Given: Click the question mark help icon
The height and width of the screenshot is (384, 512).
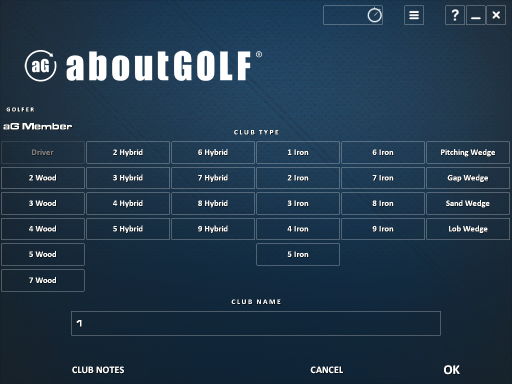Looking at the screenshot, I should click(x=455, y=15).
